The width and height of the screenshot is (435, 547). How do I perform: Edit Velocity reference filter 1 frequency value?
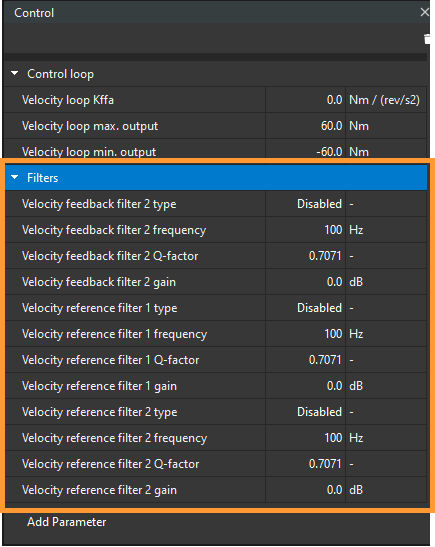(x=305, y=334)
